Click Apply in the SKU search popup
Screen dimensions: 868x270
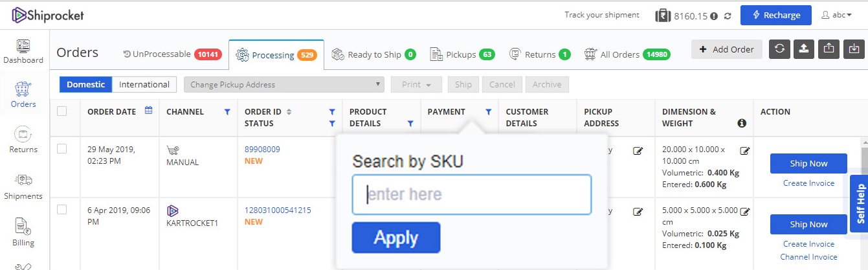click(x=396, y=238)
